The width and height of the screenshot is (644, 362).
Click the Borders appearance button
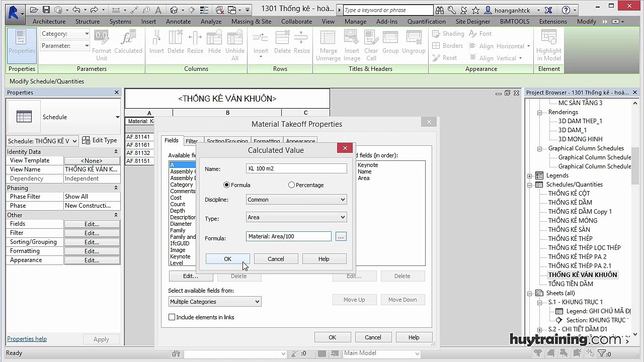[x=447, y=46]
